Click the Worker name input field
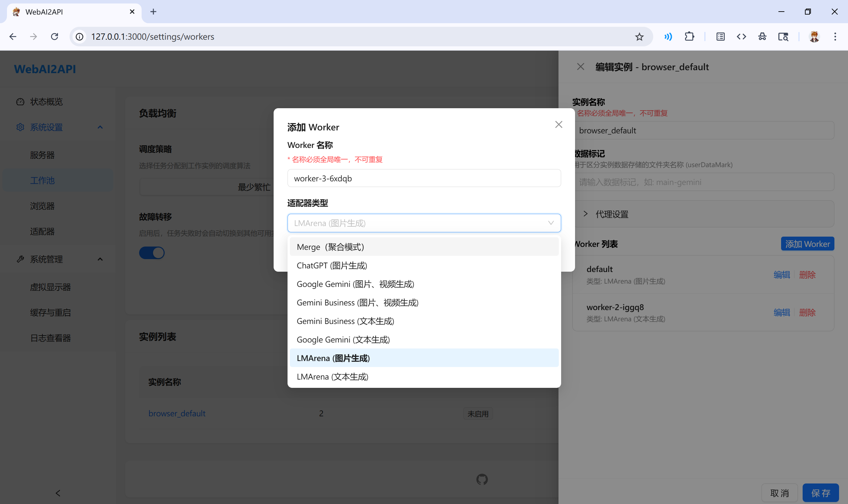 424,178
